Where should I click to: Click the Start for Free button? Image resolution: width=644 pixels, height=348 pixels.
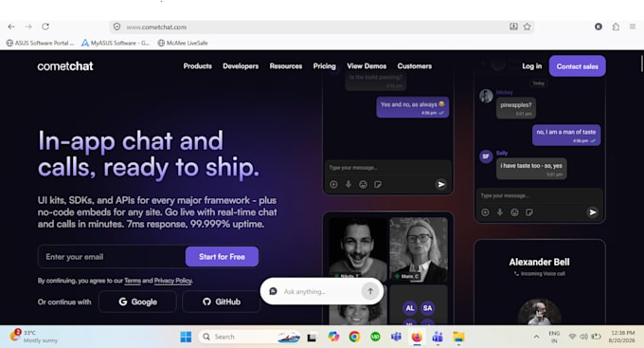(x=222, y=257)
